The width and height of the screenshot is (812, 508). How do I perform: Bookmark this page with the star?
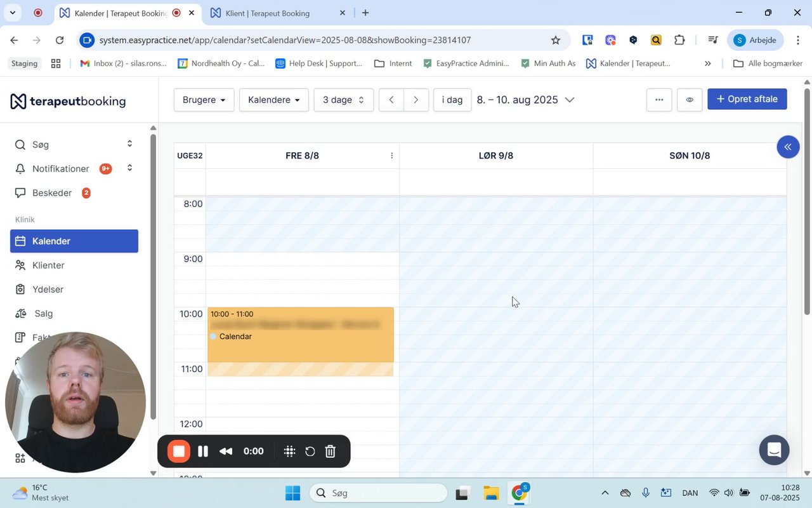tap(556, 40)
